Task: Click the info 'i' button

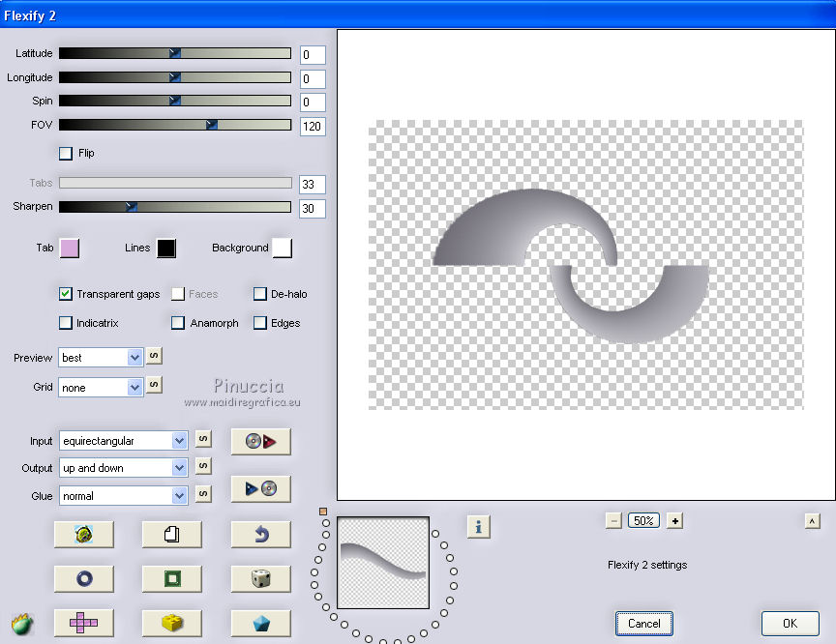Action: (x=478, y=527)
